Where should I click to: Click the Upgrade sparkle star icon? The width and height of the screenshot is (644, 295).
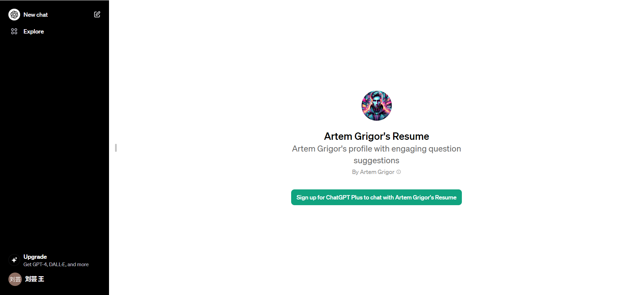(x=14, y=260)
